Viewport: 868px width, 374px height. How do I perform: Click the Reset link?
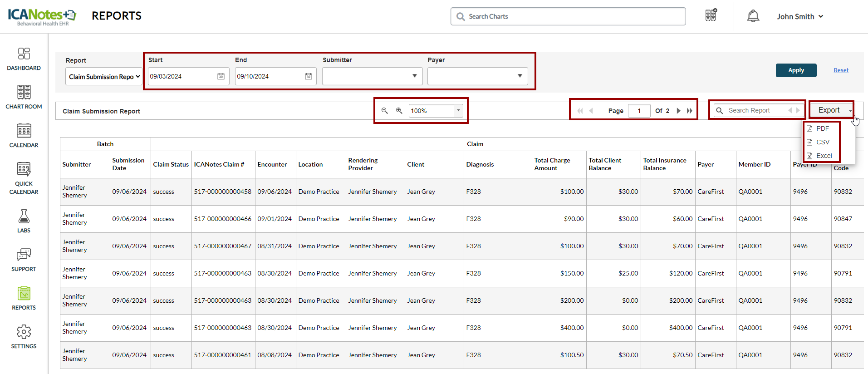[841, 70]
